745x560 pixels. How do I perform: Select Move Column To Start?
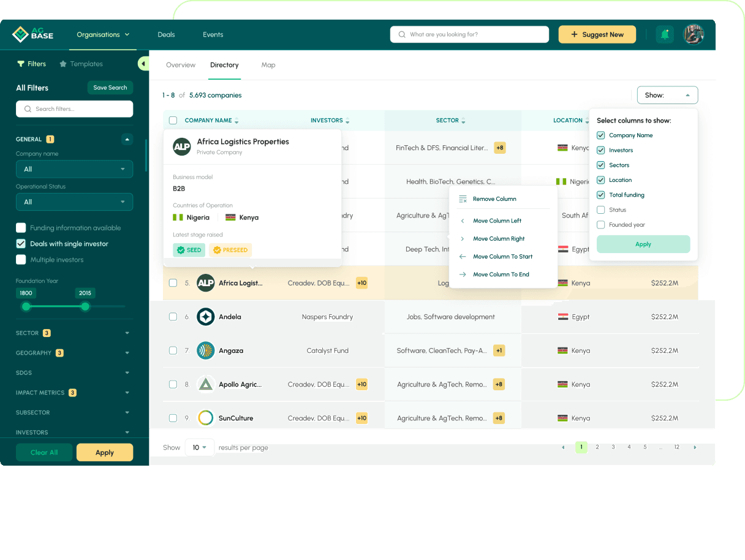tap(502, 257)
